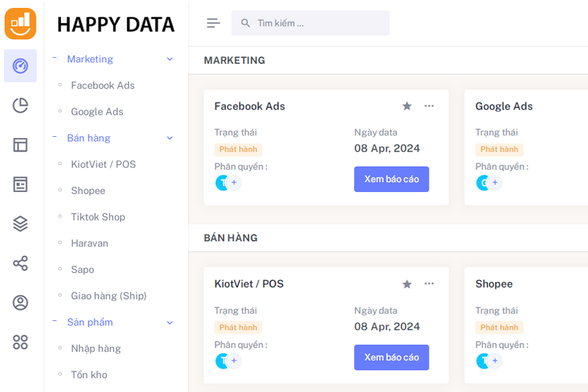The height and width of the screenshot is (392, 588).
Task: Open Tiktok Shop in the sidebar menu
Action: 98,217
